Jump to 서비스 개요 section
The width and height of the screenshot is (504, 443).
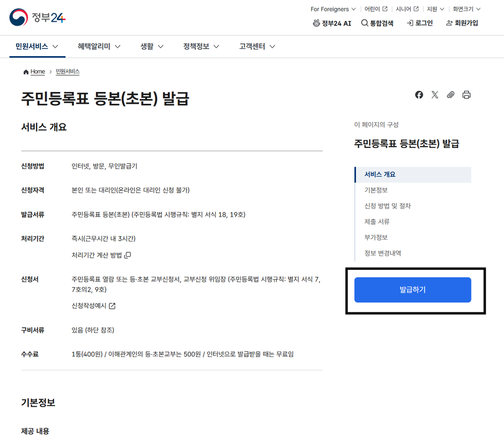click(413, 175)
